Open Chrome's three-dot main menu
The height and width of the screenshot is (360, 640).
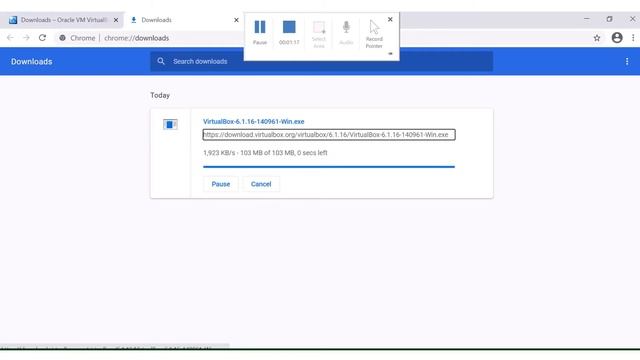coord(633,38)
